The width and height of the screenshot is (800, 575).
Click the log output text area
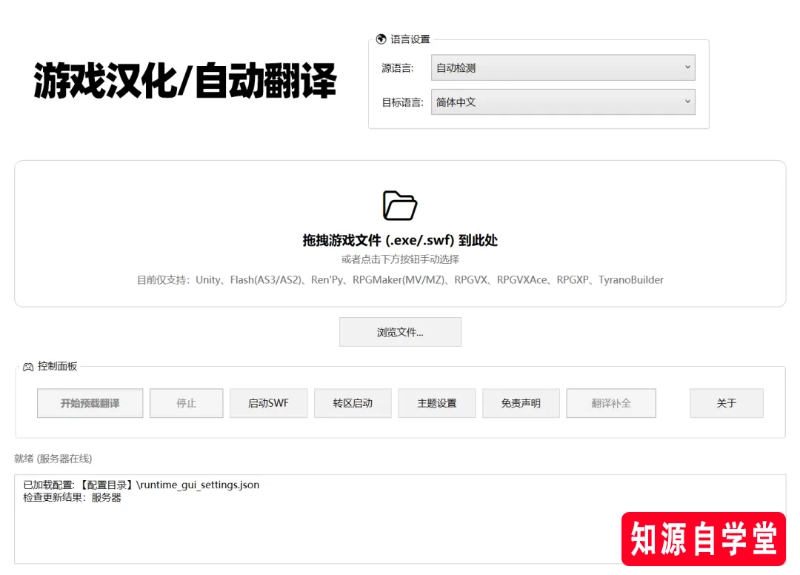(x=400, y=519)
